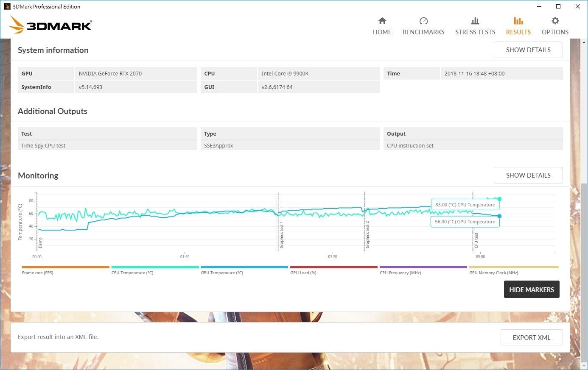
Task: Click the Export XML button
Action: pos(531,338)
